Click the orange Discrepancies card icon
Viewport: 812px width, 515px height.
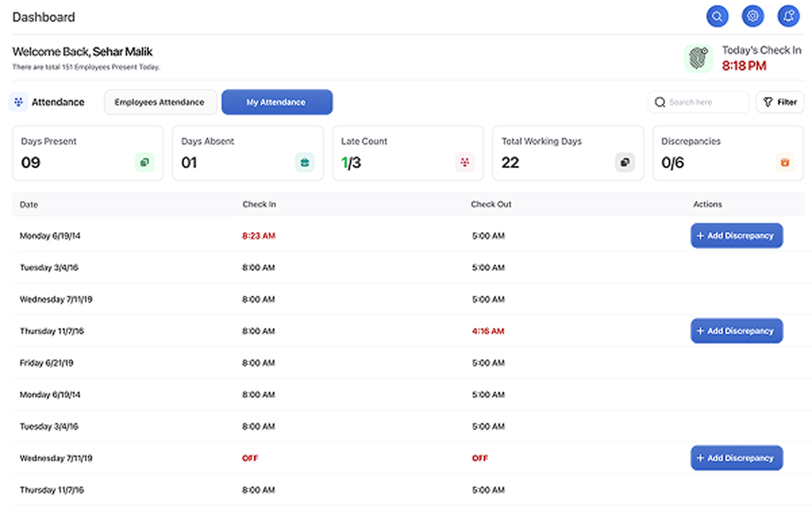click(784, 162)
